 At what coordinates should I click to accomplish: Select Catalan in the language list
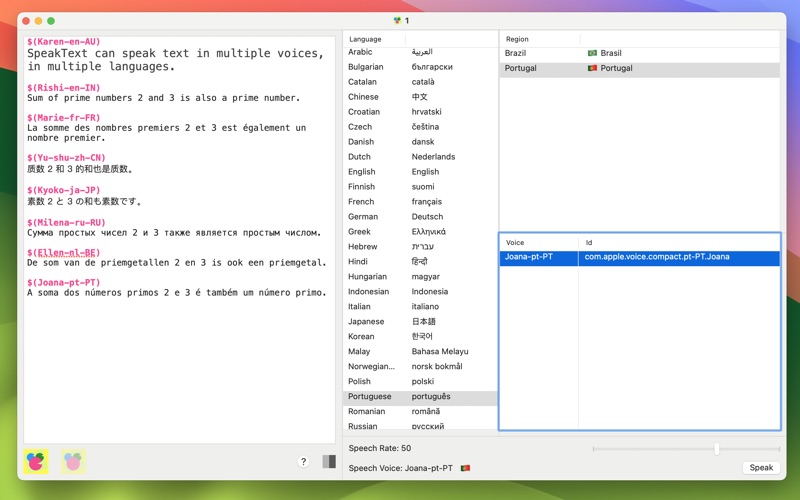420,82
